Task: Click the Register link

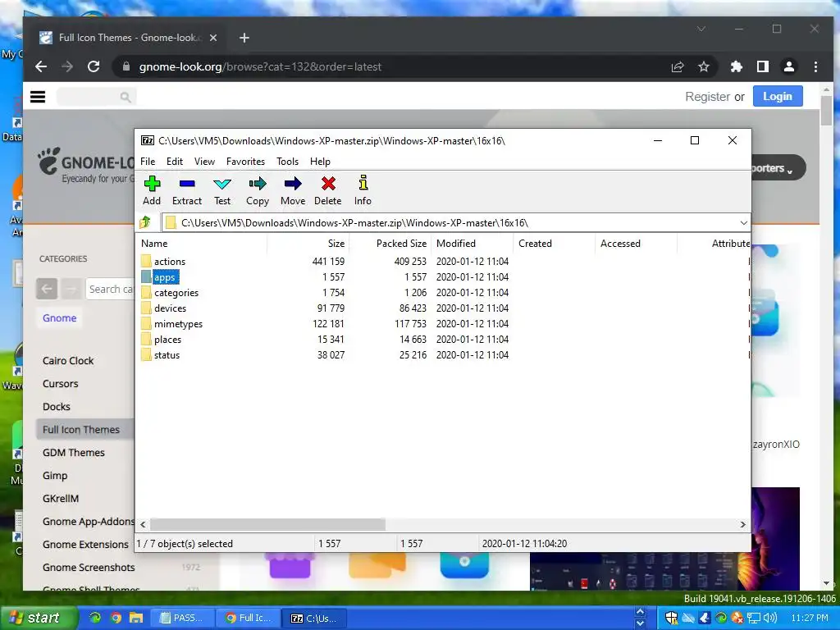Action: 707,97
